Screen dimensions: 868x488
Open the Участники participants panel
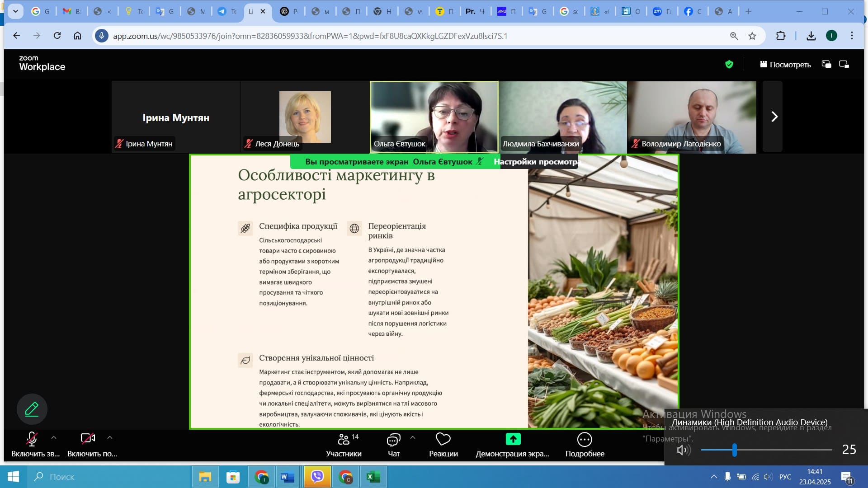click(x=344, y=445)
